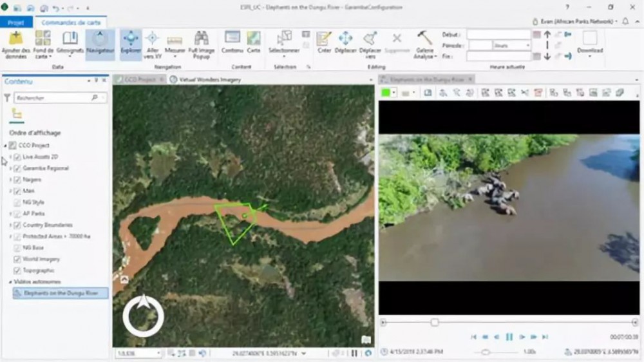Click the Aller vers XY tool
This screenshot has width=644, height=362.
(x=153, y=44)
